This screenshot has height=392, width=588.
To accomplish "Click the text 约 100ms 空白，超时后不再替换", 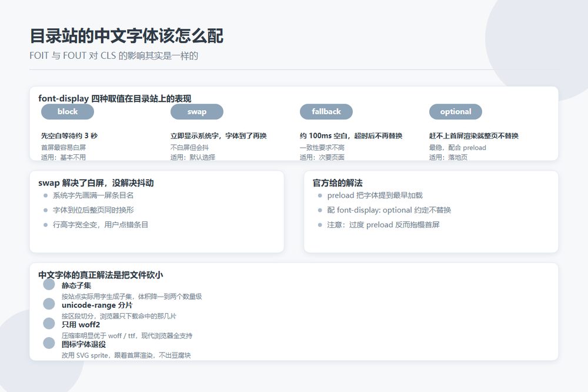I will 351,135.
